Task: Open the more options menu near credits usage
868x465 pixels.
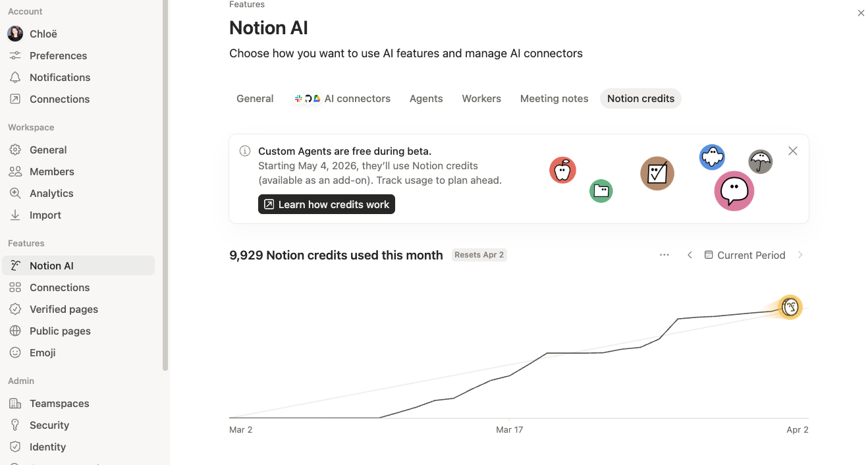Action: (664, 255)
